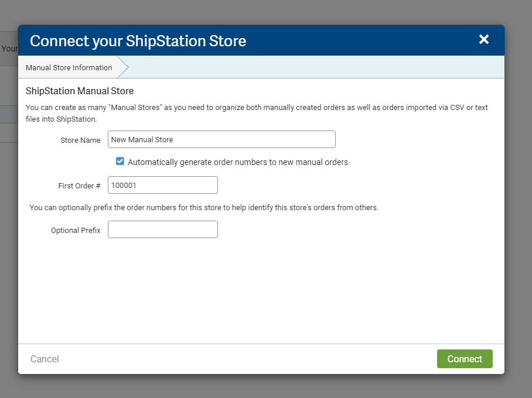
Task: Click the breadcrumb arrow after Manual Store Information
Action: tap(123, 67)
